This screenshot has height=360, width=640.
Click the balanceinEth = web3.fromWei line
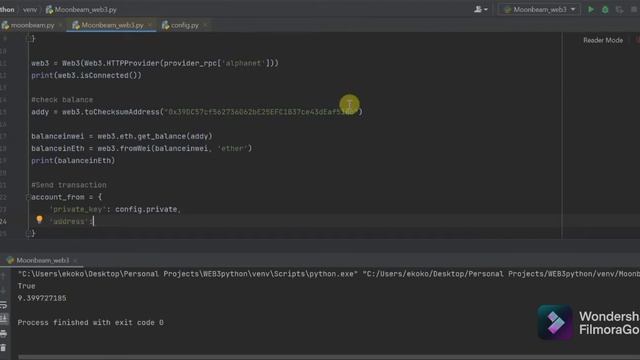click(142, 149)
